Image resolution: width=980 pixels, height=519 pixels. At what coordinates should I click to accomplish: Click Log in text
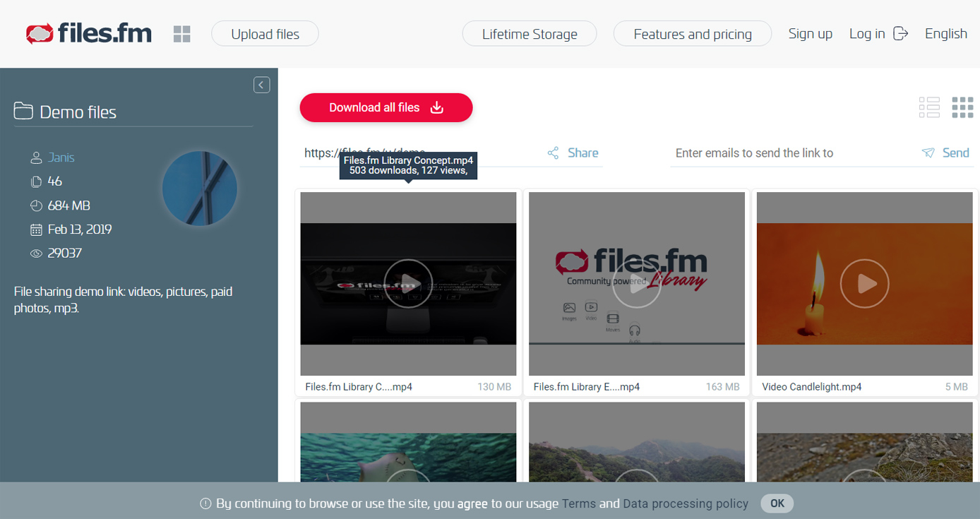pyautogui.click(x=867, y=33)
